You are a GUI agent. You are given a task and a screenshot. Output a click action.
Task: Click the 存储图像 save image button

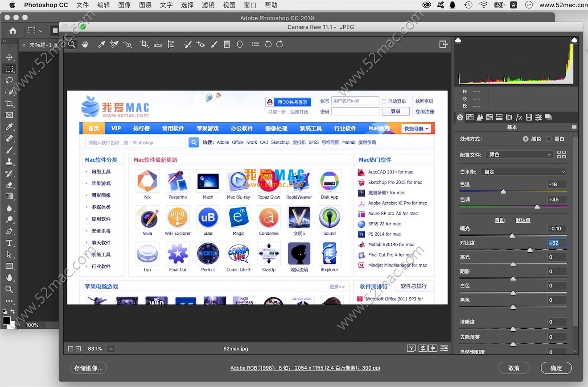coord(88,368)
